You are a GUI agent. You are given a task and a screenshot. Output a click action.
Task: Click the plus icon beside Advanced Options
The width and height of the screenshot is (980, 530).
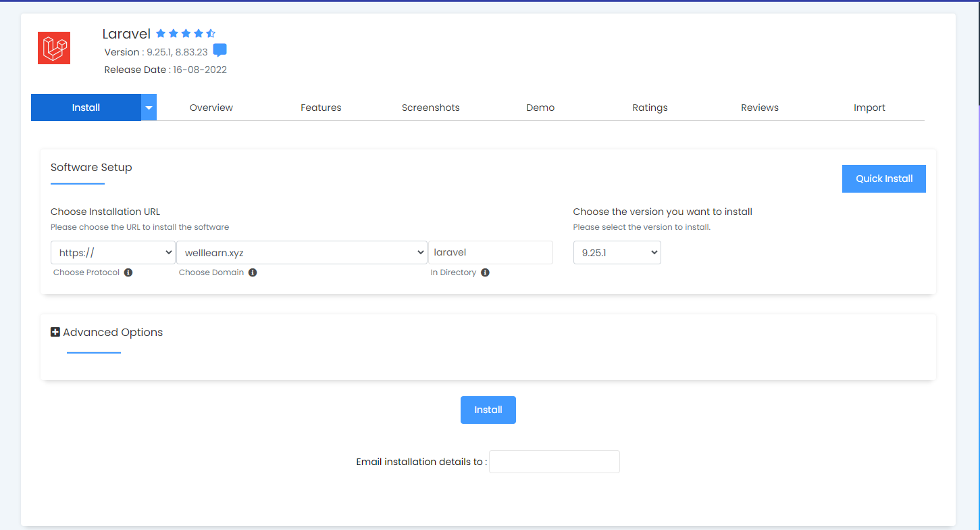click(55, 332)
